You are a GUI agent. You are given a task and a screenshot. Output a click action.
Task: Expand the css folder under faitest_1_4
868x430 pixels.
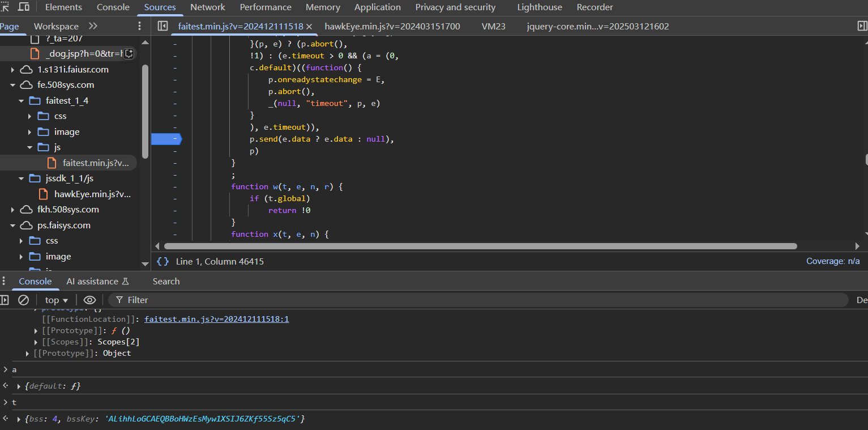(x=30, y=116)
